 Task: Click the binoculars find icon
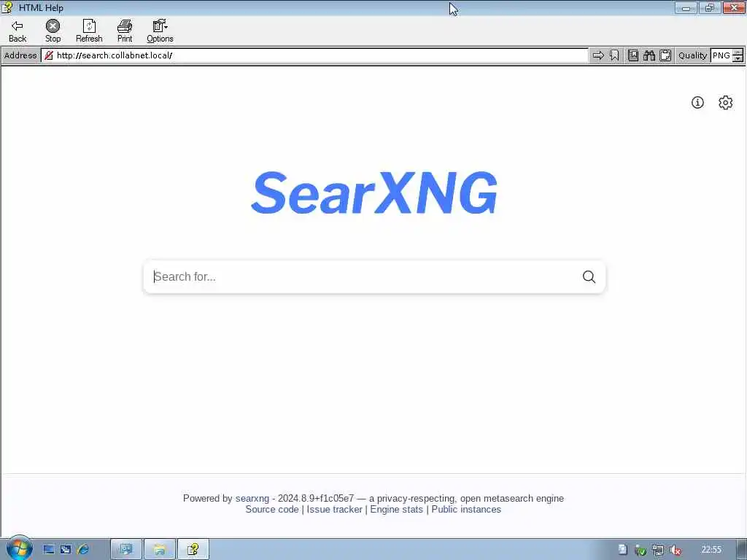point(649,55)
